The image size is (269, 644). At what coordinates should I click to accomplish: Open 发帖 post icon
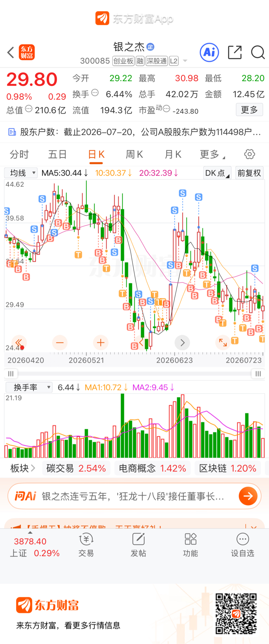(x=138, y=545)
